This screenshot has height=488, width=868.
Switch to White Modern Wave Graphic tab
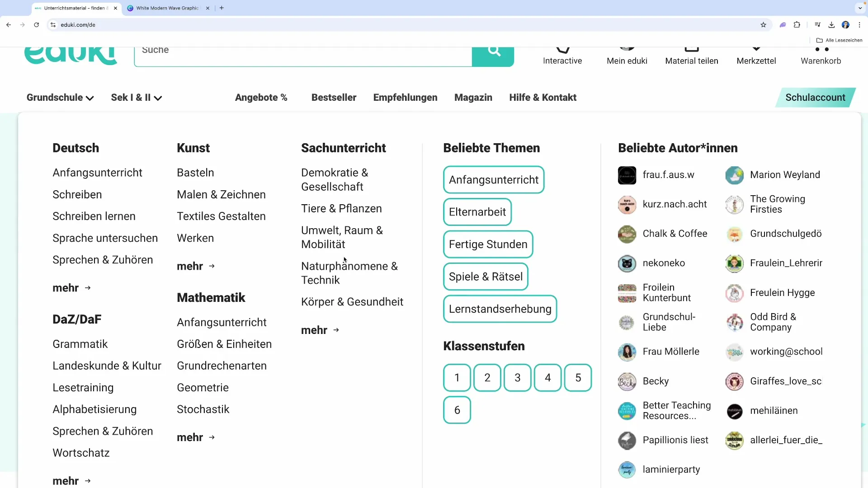167,8
